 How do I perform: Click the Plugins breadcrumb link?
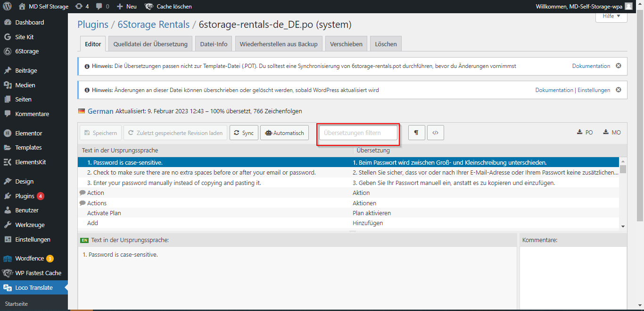pos(93,25)
